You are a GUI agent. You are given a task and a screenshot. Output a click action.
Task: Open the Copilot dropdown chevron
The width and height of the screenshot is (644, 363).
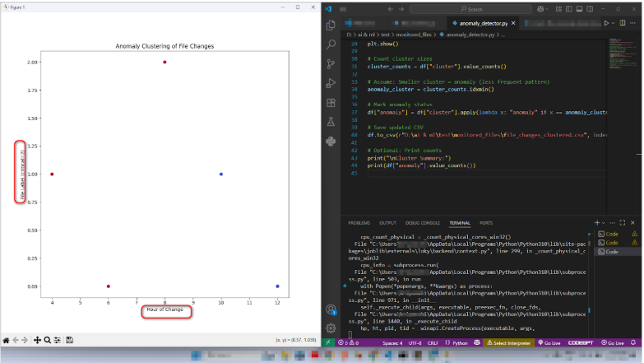click(x=547, y=9)
